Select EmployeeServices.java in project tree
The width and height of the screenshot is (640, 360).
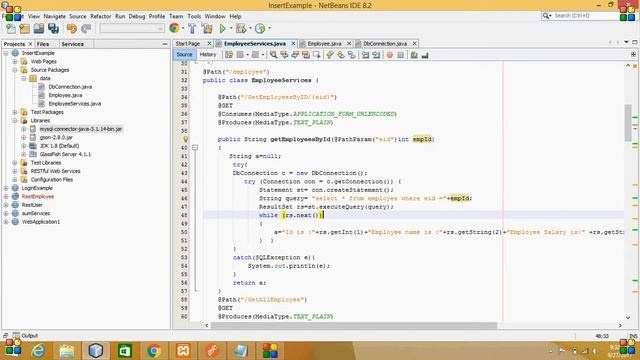(75, 104)
